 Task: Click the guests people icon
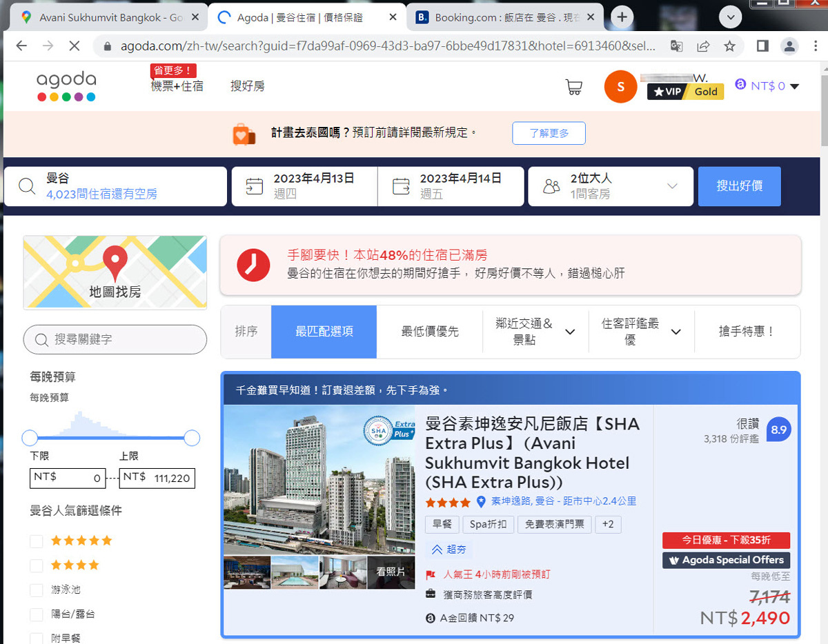tap(551, 186)
